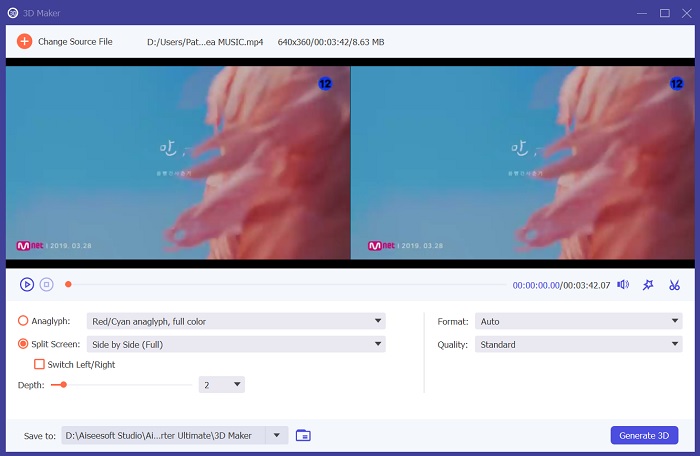The image size is (700, 456).
Task: Click the Change Source File label
Action: click(75, 42)
